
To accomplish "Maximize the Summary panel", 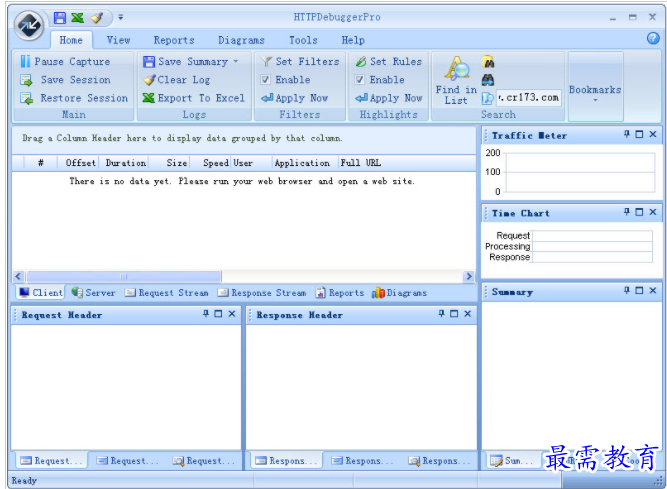I will pyautogui.click(x=639, y=290).
